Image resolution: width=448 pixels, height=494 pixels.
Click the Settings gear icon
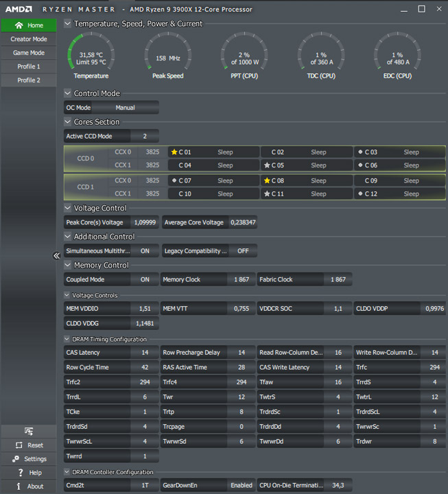click(16, 459)
